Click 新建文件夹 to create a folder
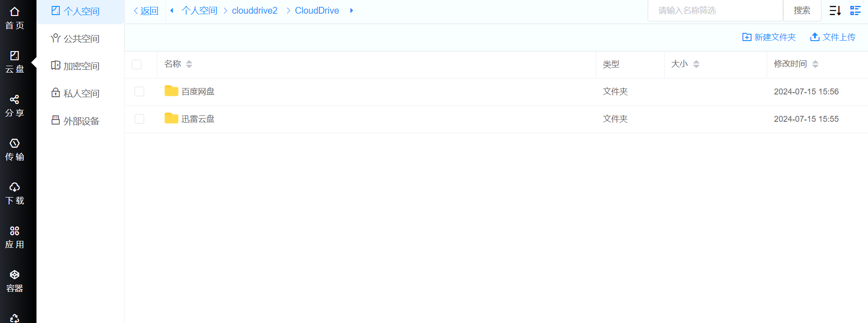 point(769,37)
